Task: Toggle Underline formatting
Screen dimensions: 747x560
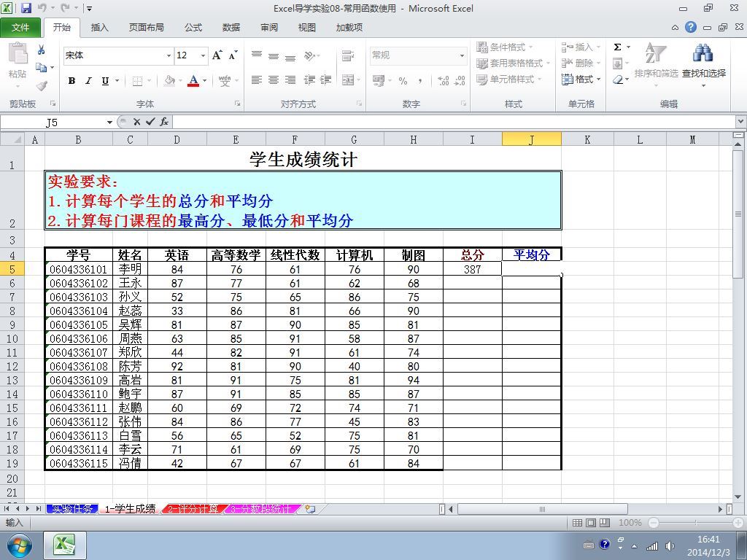Action: click(x=105, y=81)
